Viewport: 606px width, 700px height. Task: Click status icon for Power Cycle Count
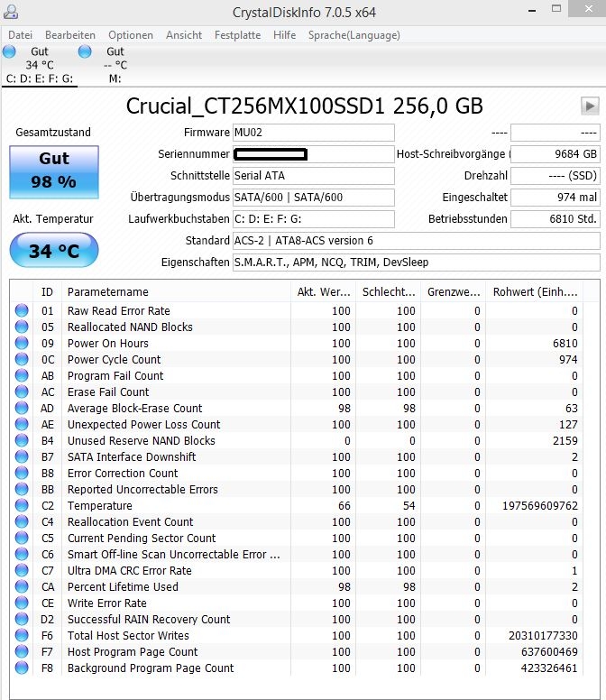(x=22, y=359)
